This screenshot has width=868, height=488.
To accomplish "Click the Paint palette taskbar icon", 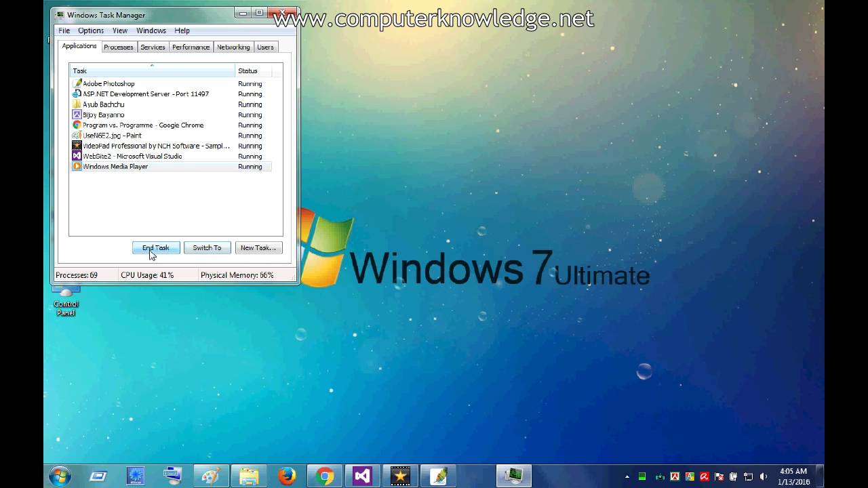I will tap(211, 476).
